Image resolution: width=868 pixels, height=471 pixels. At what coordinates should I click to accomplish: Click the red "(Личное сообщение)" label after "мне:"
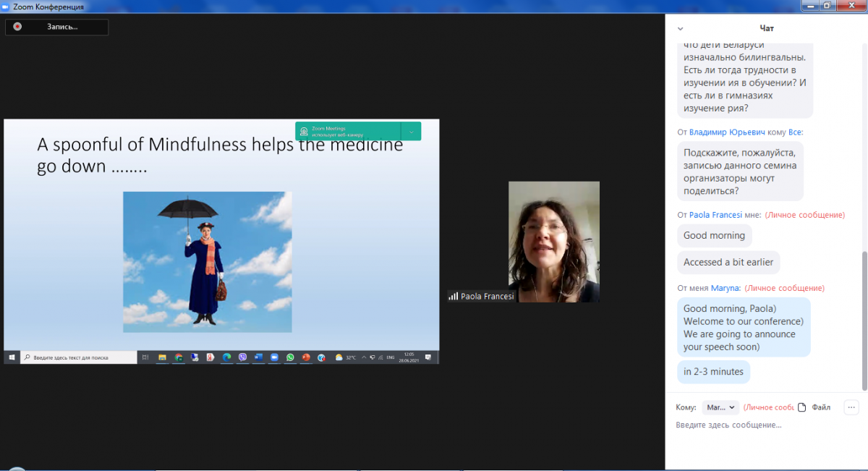tap(805, 215)
